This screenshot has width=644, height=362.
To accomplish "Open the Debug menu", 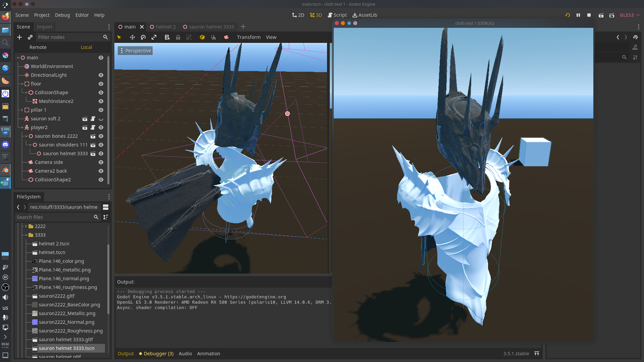I will pos(62,15).
